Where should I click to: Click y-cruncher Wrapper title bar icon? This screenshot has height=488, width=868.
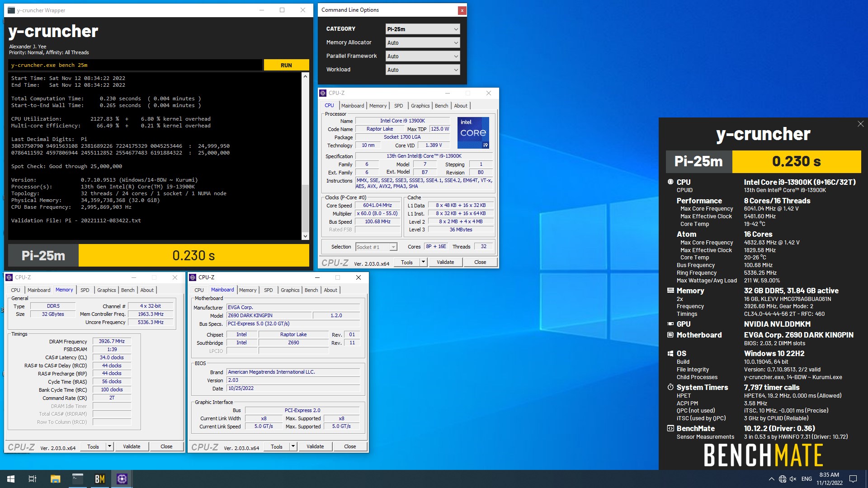tap(11, 10)
